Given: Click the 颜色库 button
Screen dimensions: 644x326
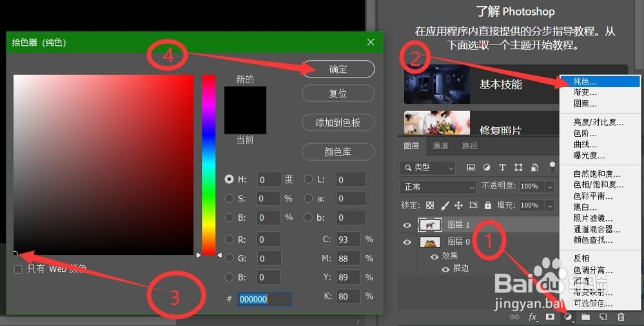Looking at the screenshot, I should pos(338,152).
